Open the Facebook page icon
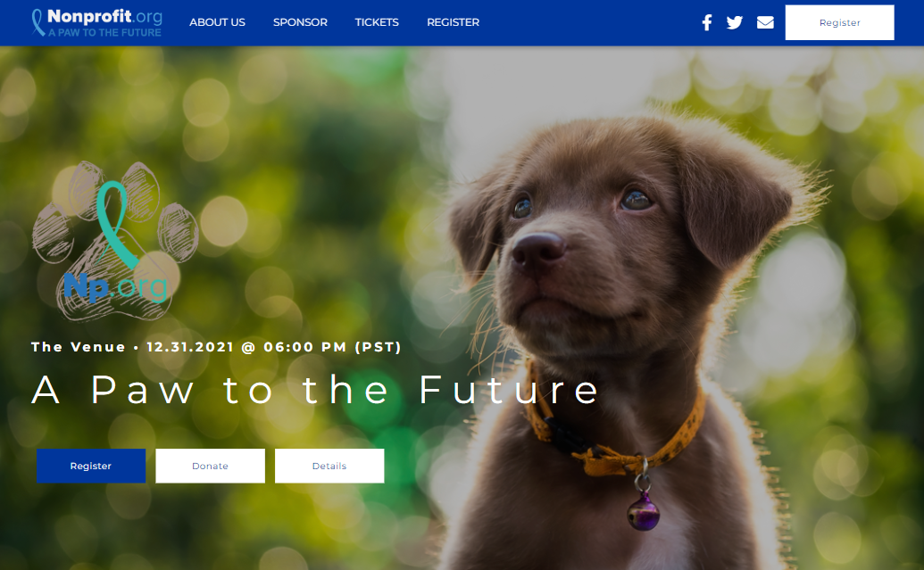This screenshot has height=570, width=924. 706,22
